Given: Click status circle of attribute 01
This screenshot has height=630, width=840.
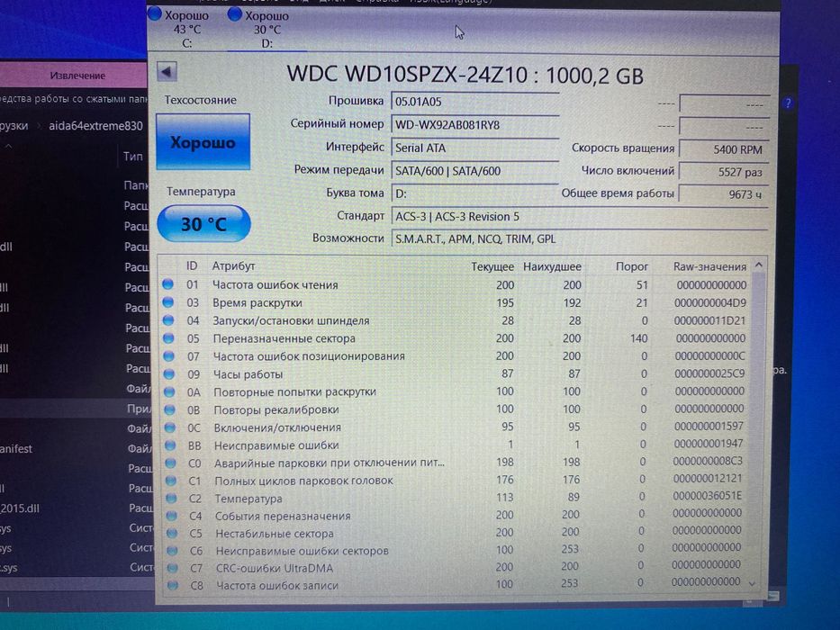Looking at the screenshot, I should (x=167, y=283).
